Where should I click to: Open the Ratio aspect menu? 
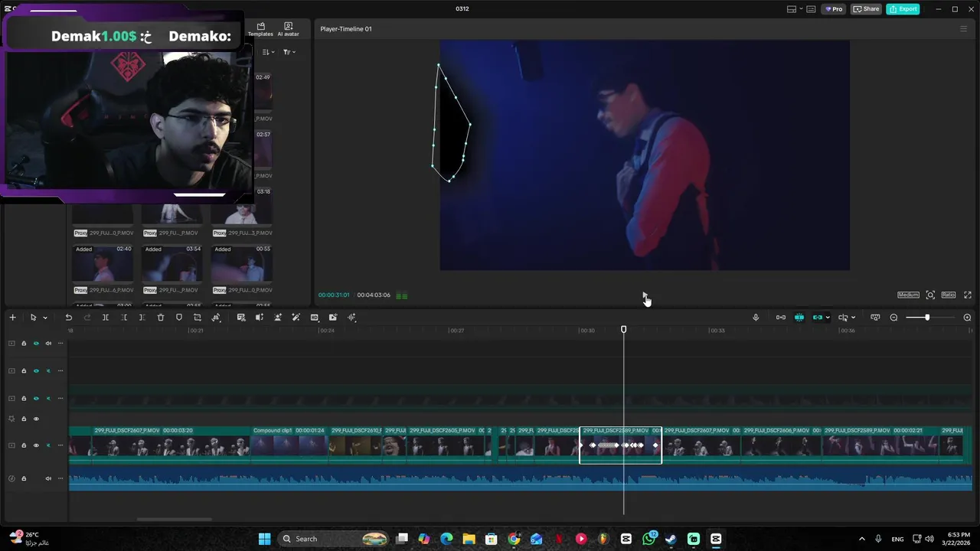click(x=949, y=295)
